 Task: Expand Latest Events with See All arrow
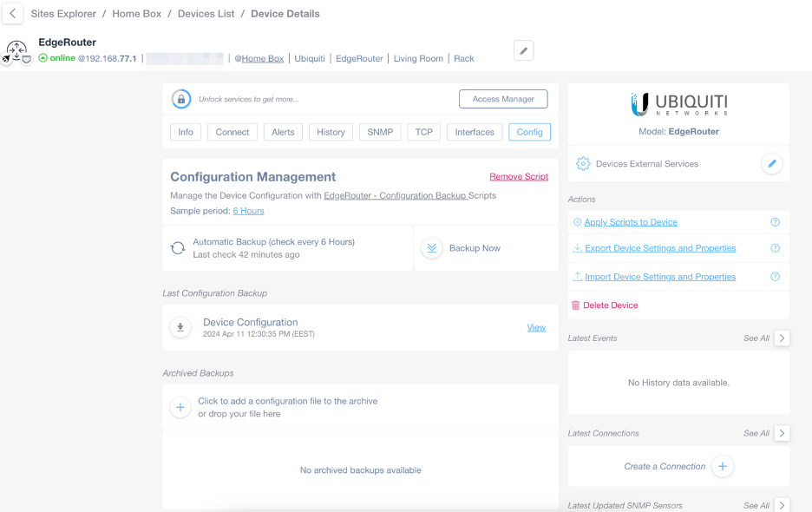pyautogui.click(x=782, y=338)
